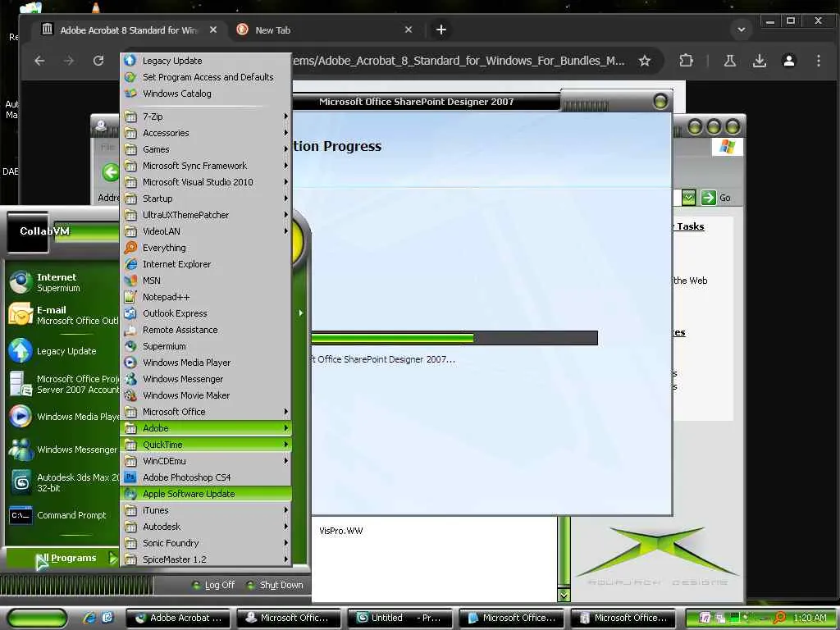Launch Adobe Photoshop CS4
Viewport: 840px width, 630px height.
coord(206,477)
